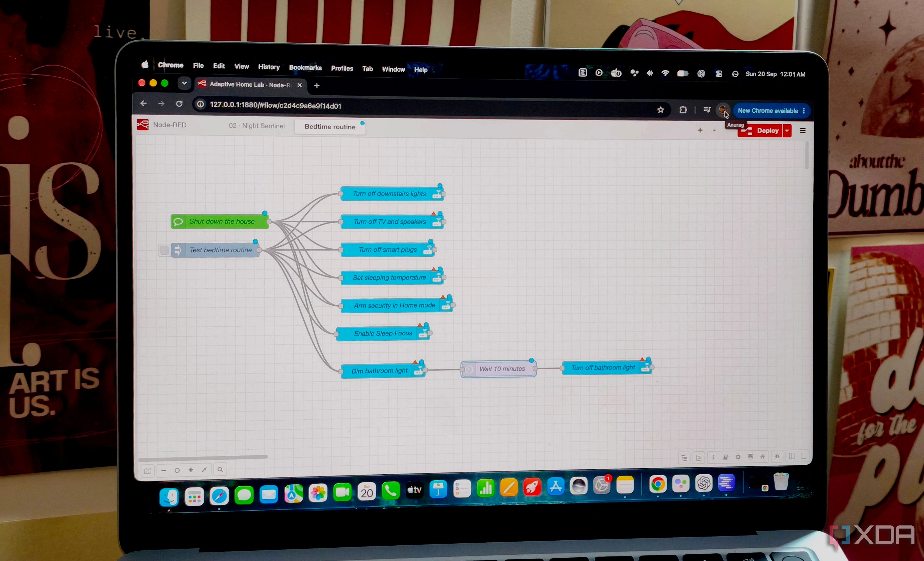This screenshot has height=561, width=924.
Task: Click the red Deploy button
Action: [760, 131]
